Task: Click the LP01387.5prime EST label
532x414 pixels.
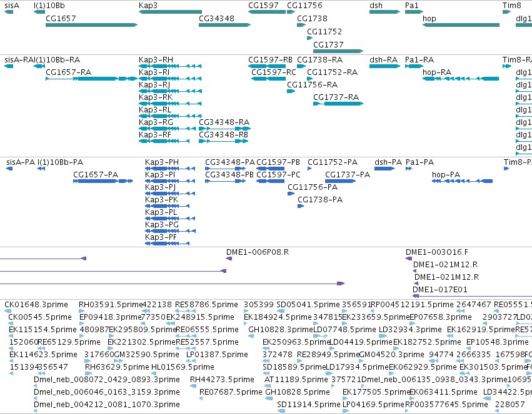Action: 217,355
